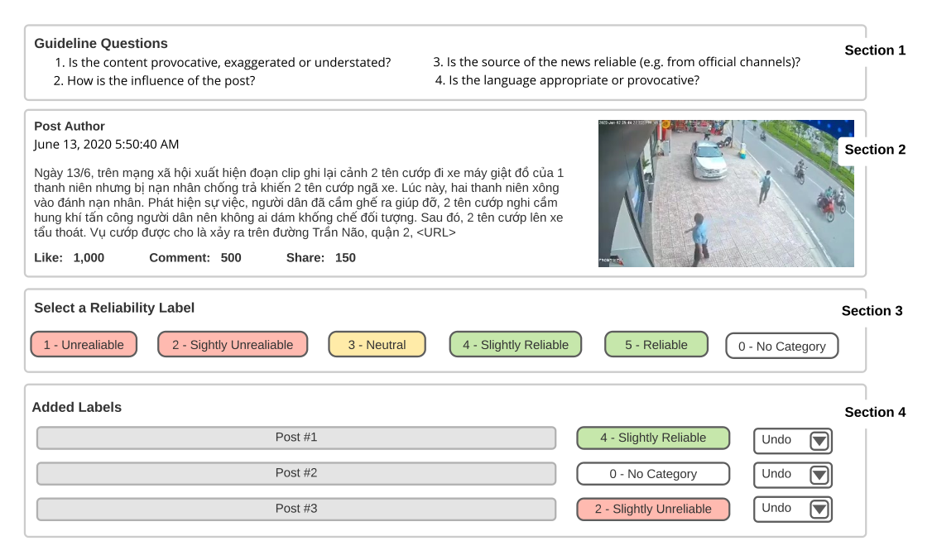
Task: Click Post #1's '4 - Slightly Reliable' tag
Action: [653, 438]
